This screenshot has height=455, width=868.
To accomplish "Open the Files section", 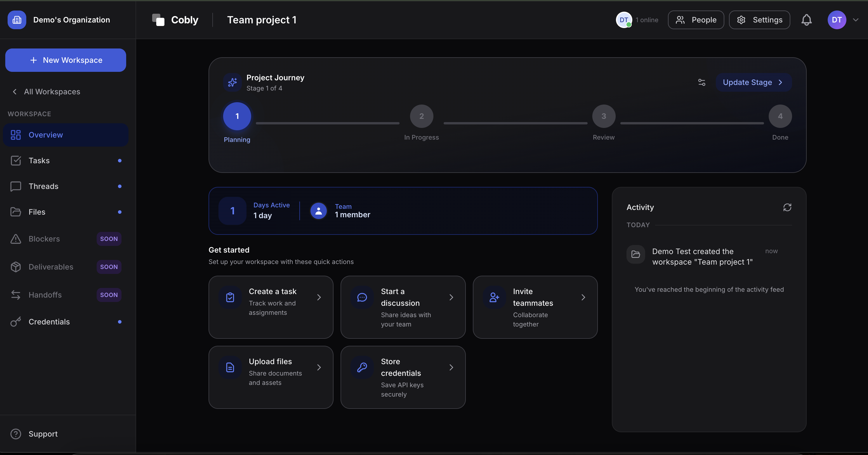I will click(x=66, y=212).
